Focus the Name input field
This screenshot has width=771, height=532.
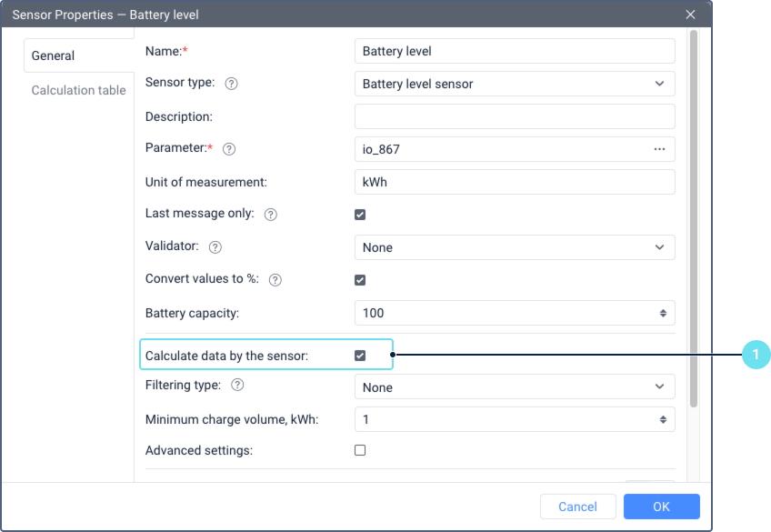(515, 51)
